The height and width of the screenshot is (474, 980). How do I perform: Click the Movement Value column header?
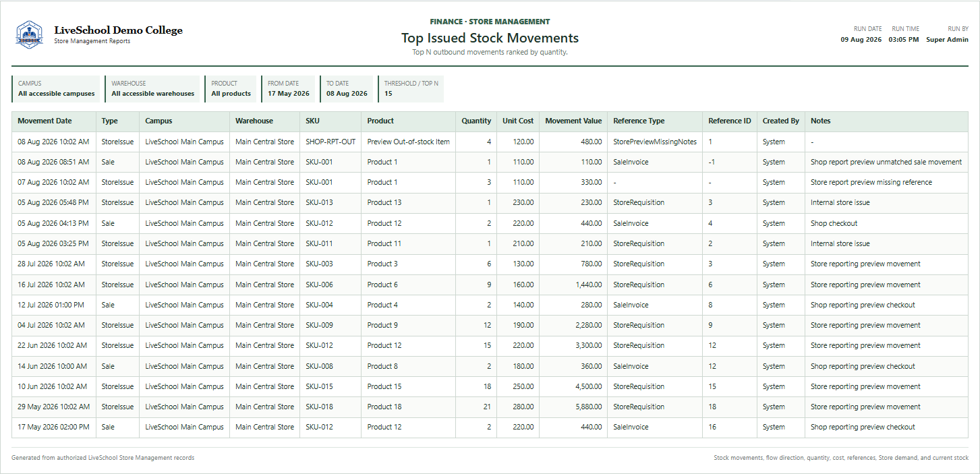point(573,121)
